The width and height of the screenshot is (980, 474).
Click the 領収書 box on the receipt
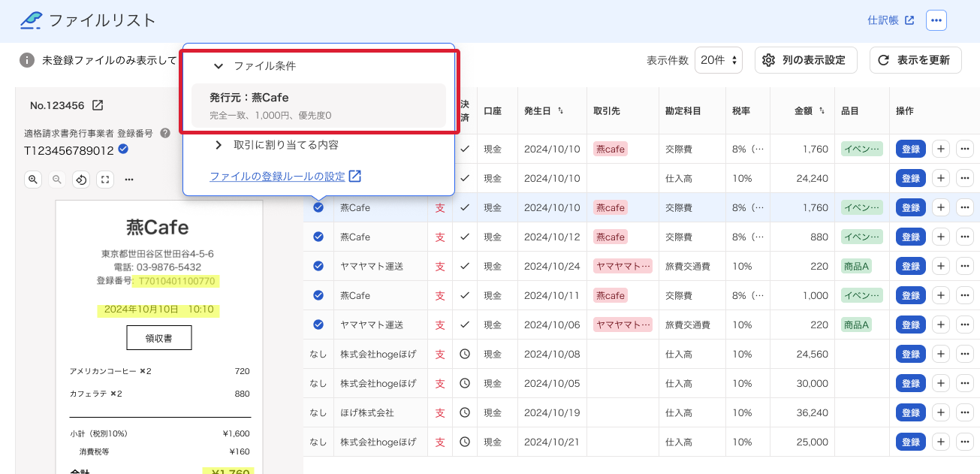coord(158,337)
